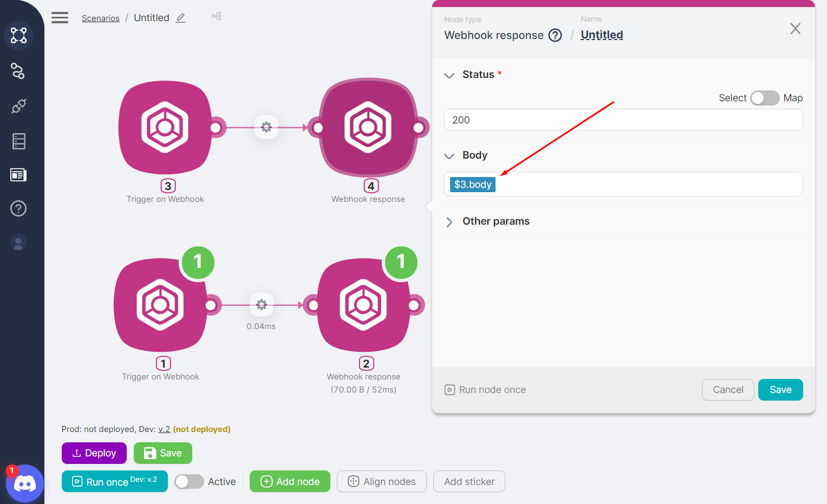Click the Status code input field

tap(623, 120)
